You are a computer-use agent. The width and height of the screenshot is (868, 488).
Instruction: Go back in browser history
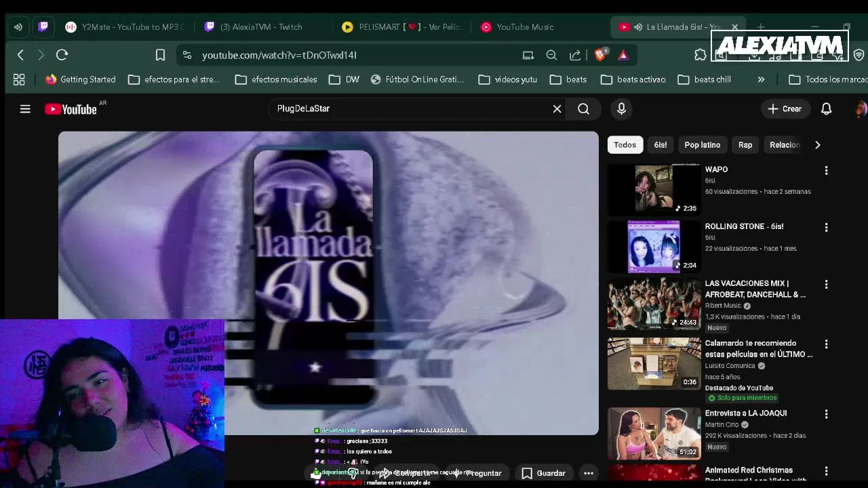point(20,55)
